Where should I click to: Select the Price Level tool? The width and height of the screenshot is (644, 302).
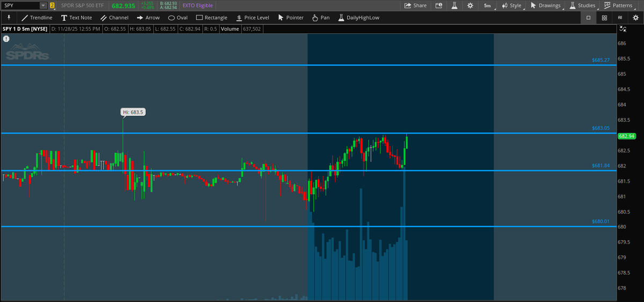[252, 18]
